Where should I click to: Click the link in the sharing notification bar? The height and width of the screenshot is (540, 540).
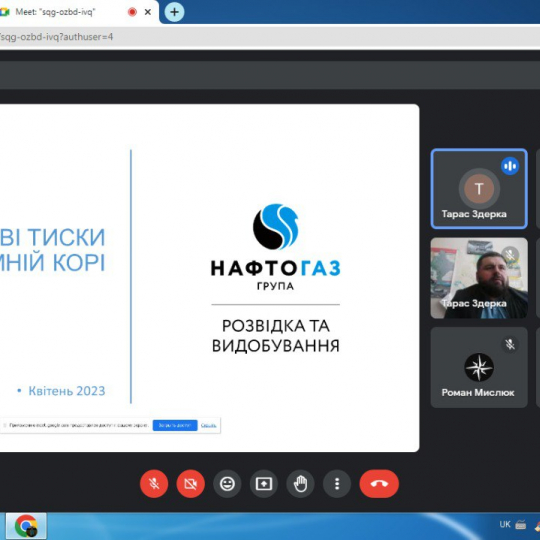pos(208,425)
